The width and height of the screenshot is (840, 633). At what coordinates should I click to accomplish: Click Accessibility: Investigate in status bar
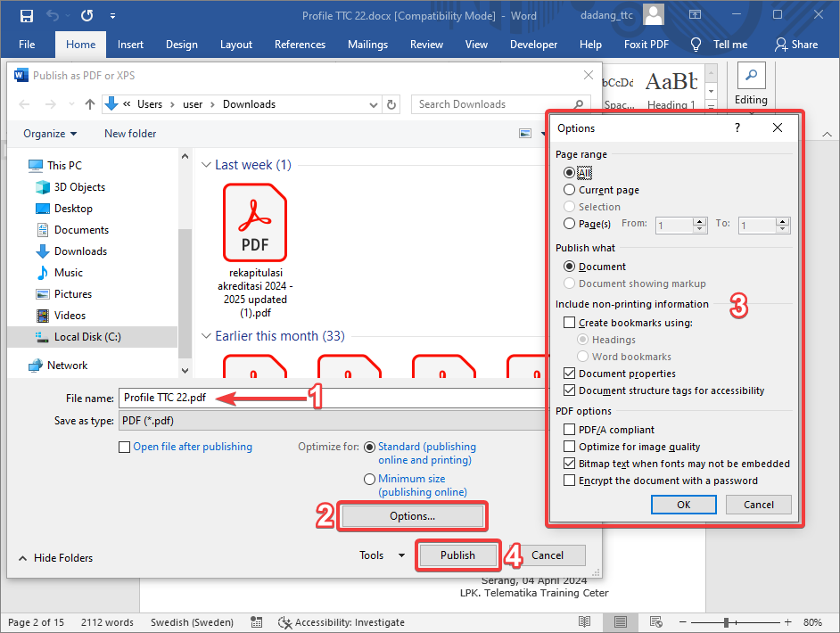point(342,622)
